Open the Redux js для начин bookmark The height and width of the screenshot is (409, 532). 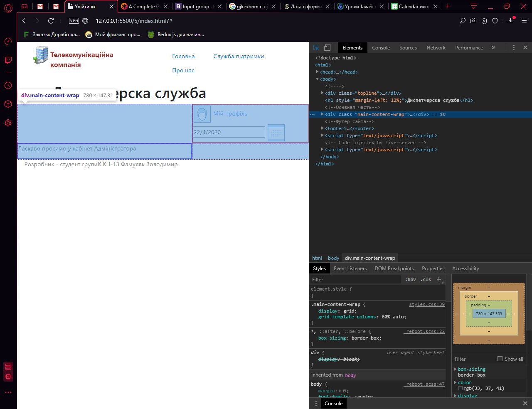(176, 34)
